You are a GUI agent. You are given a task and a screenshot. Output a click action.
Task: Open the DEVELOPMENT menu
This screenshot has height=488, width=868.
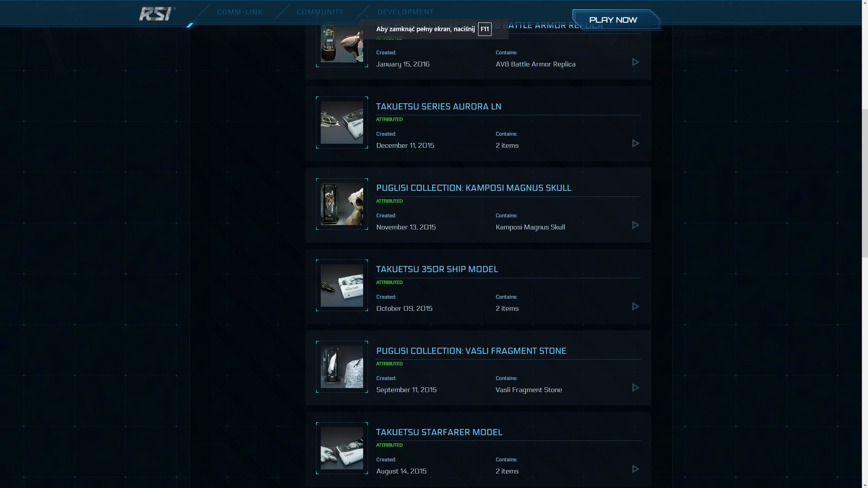[x=406, y=12]
